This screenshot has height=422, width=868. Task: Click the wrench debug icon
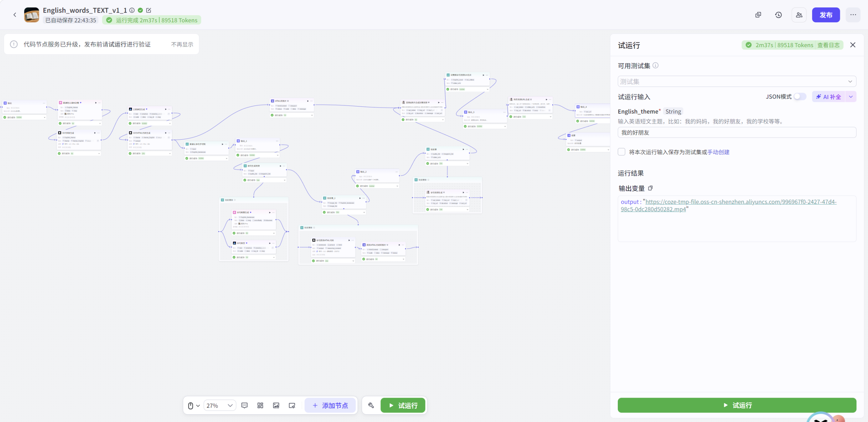(371, 405)
